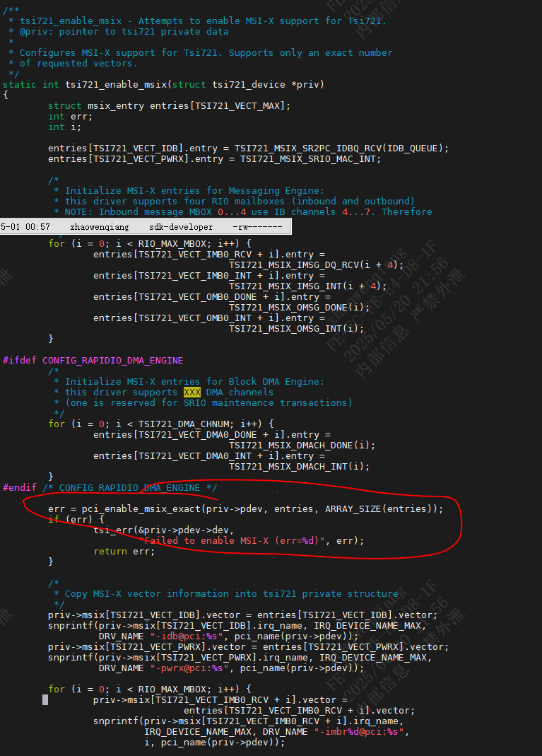
Task: Click the '-rw-------' permissions text
Action: click(257, 226)
